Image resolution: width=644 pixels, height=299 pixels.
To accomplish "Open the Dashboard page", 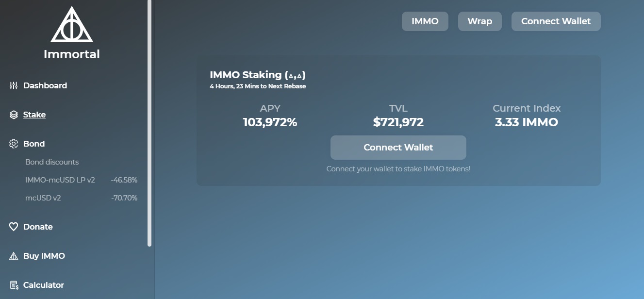I will pos(45,85).
